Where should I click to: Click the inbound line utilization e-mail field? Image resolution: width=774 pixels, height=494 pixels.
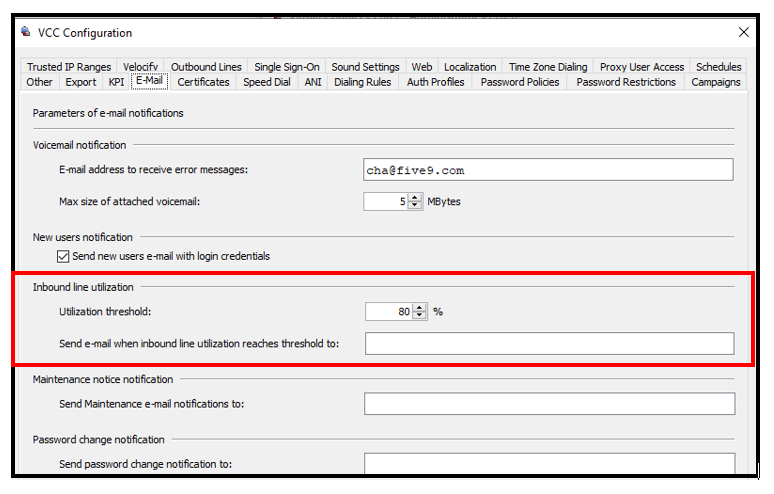(x=549, y=343)
